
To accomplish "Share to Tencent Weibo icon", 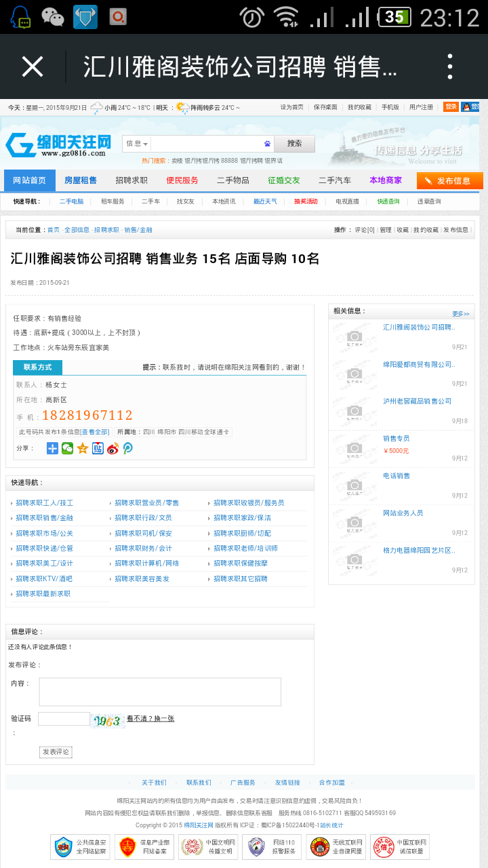I will coord(127,448).
